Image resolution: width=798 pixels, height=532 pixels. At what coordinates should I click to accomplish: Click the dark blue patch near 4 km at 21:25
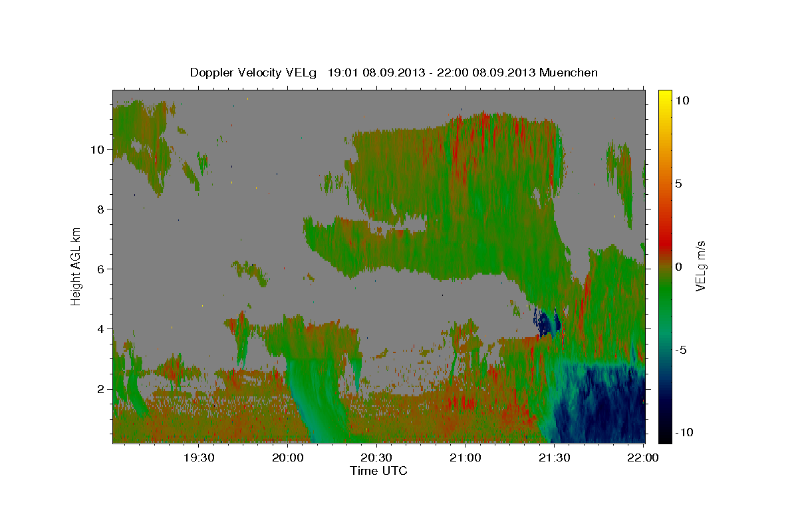click(x=547, y=323)
